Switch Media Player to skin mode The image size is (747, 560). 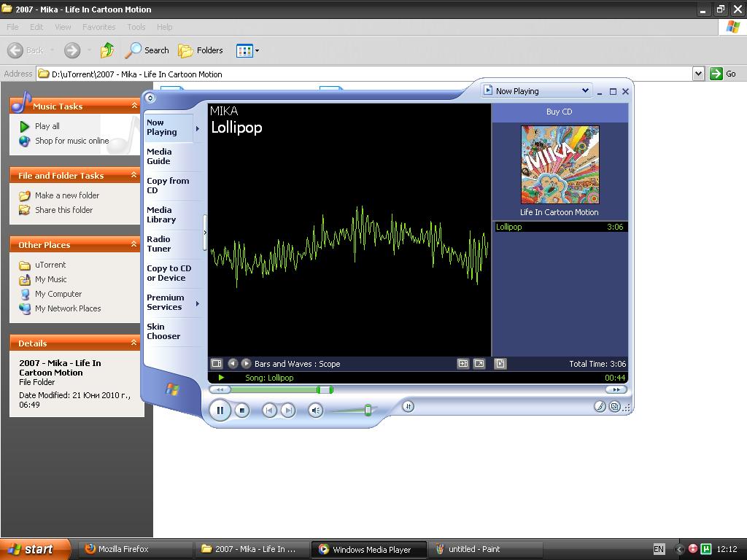point(614,406)
